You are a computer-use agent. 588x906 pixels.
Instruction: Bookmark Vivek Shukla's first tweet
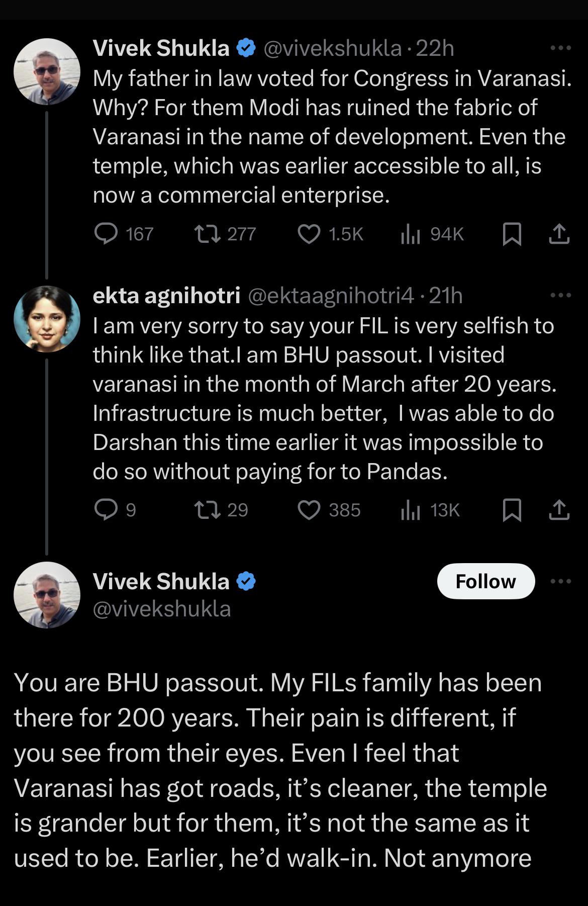click(512, 234)
